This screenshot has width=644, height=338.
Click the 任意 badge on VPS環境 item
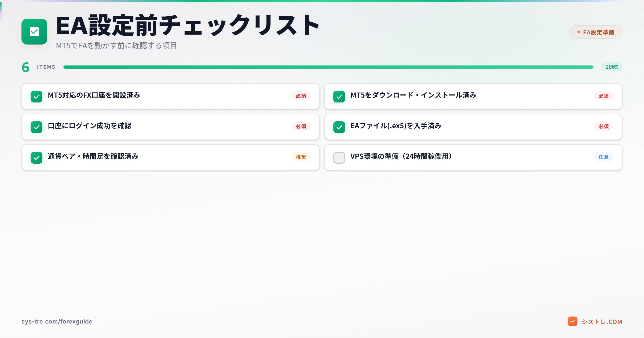[605, 157]
